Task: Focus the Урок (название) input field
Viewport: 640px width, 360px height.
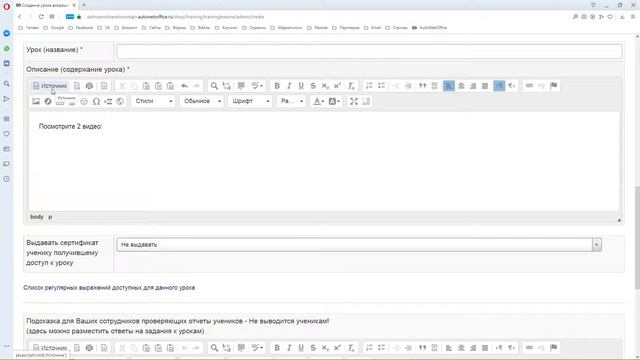Action: [369, 51]
